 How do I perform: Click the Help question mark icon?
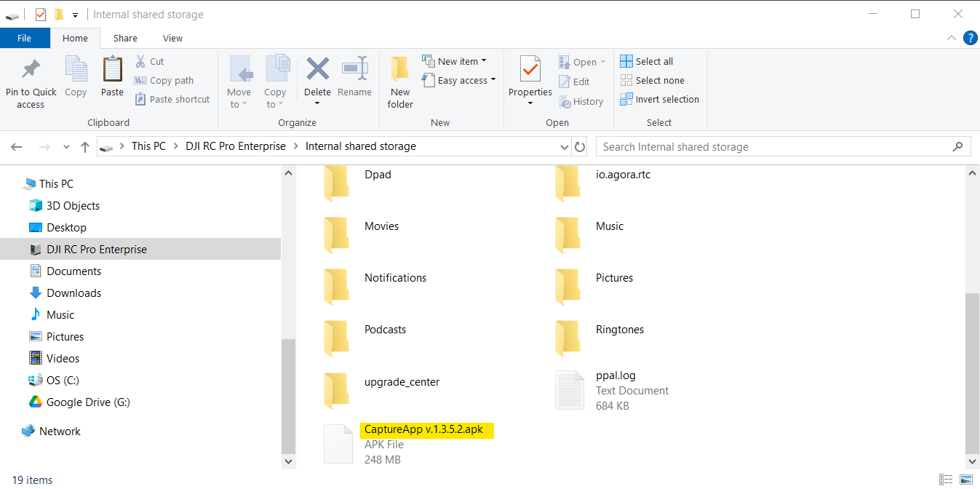point(970,38)
